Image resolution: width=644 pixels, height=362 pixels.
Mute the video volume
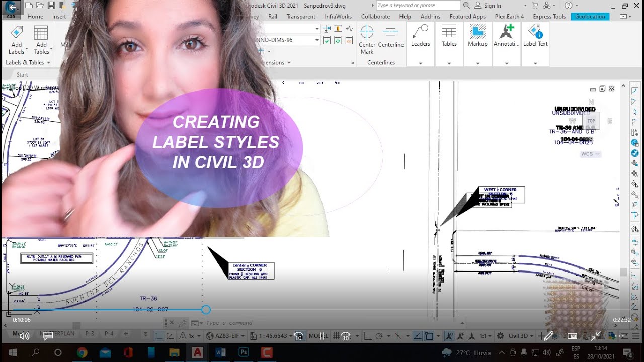click(x=24, y=336)
